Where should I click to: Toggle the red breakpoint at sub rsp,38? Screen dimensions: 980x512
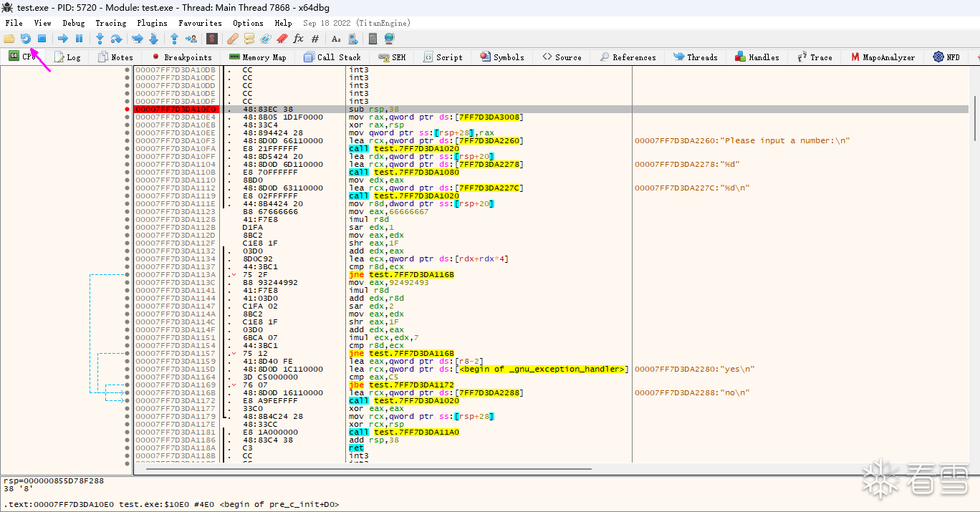coord(128,109)
